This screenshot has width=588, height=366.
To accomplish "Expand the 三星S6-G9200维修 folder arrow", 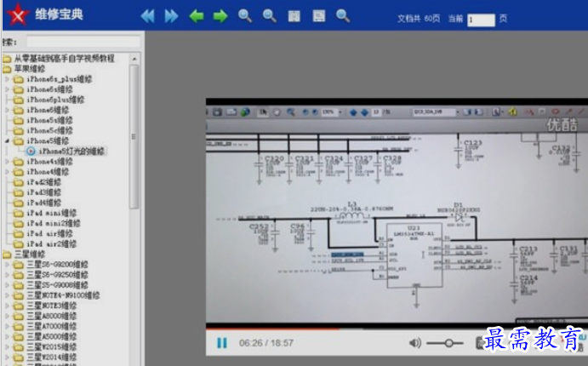I will point(7,265).
